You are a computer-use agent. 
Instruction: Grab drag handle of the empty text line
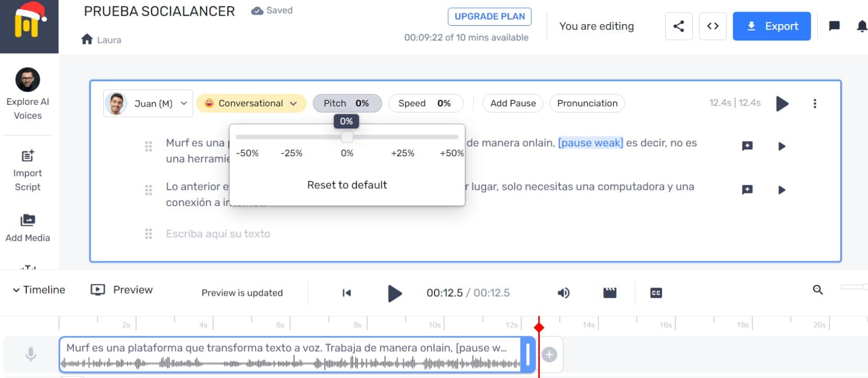click(x=148, y=234)
